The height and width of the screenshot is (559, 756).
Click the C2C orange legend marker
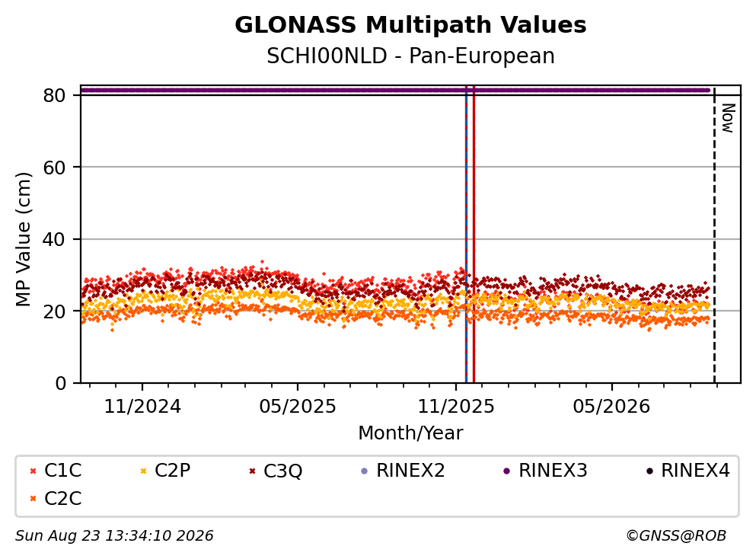pos(33,499)
